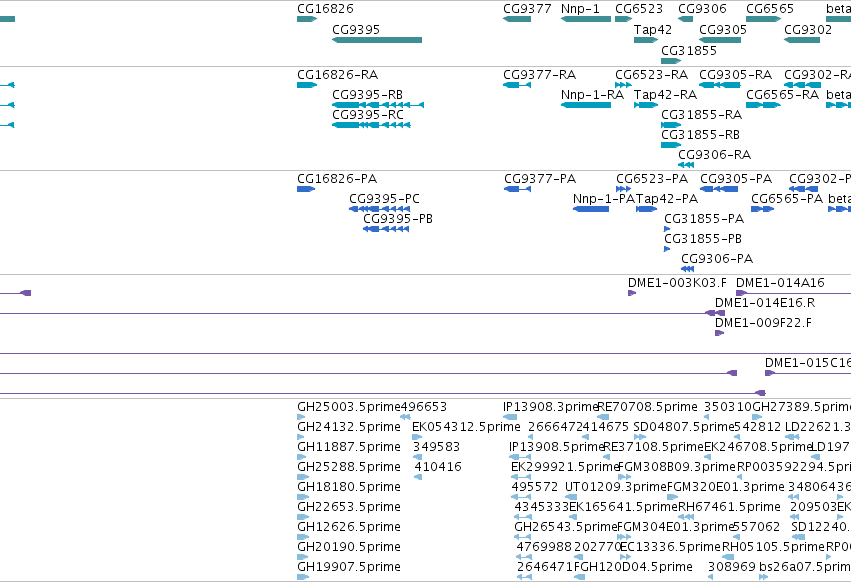Click the CG6523 gene label
This screenshot has height=582, width=851.
[639, 9]
